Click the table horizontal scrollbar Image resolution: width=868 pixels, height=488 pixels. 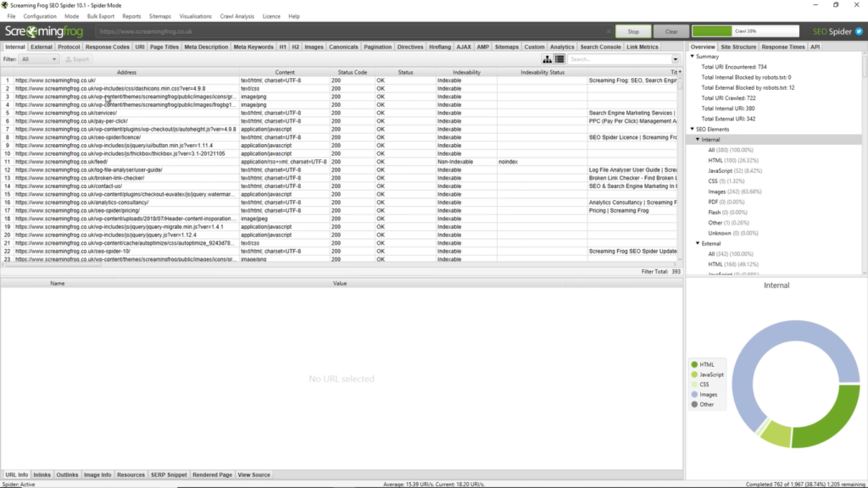coord(339,264)
